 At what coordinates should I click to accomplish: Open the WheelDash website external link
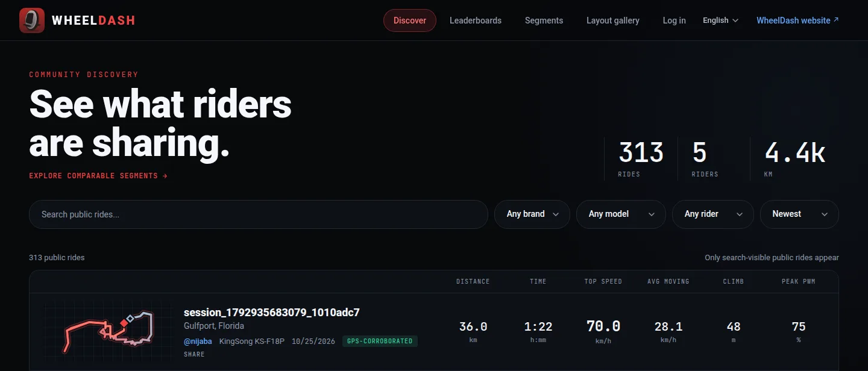797,20
